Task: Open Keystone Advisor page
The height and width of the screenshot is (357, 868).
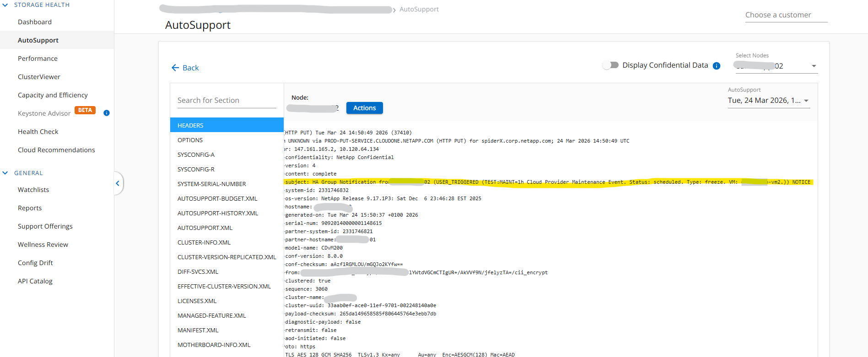Action: pos(44,113)
